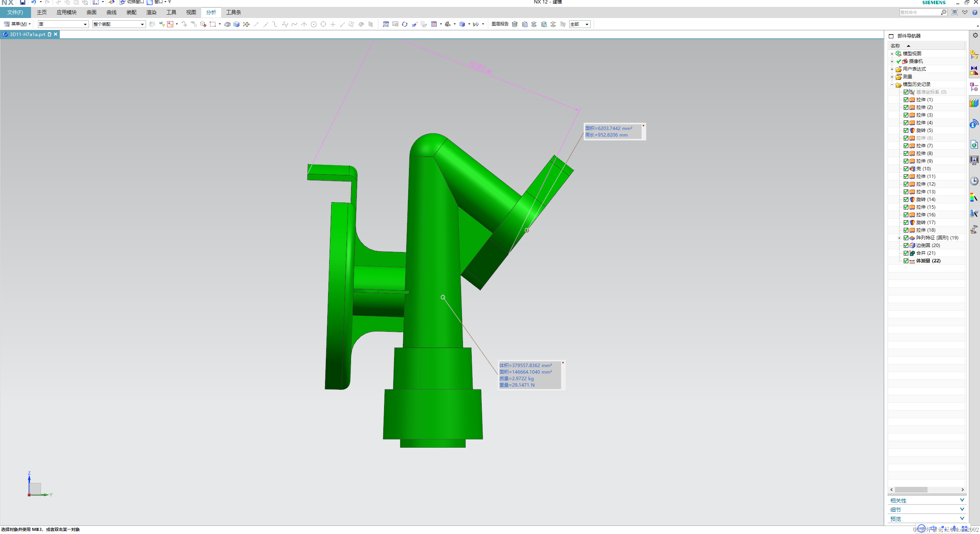Close the 面积=6203.7442 measurement label
Viewport: 980px width, 534px height.
(643, 125)
